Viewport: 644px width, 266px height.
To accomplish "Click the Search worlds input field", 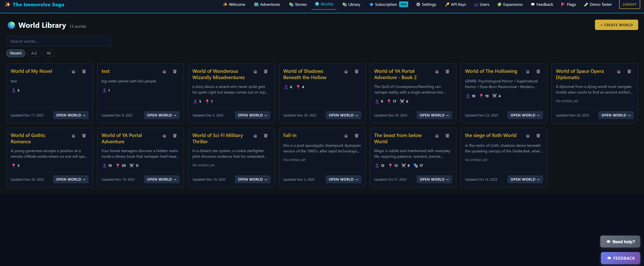I will 59,41.
